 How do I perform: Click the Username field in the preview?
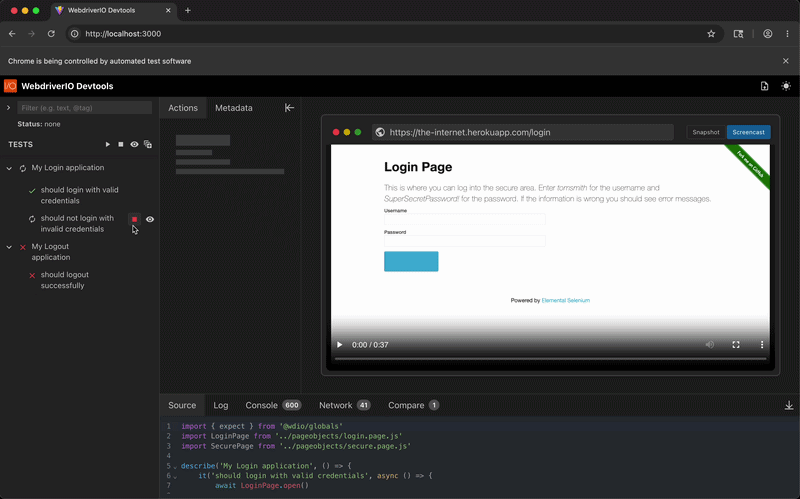tap(464, 219)
